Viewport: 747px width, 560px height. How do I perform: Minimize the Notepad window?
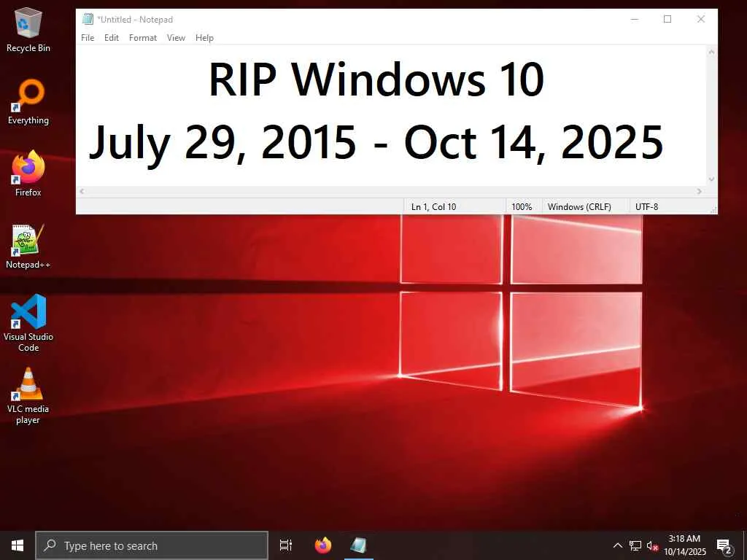635,19
